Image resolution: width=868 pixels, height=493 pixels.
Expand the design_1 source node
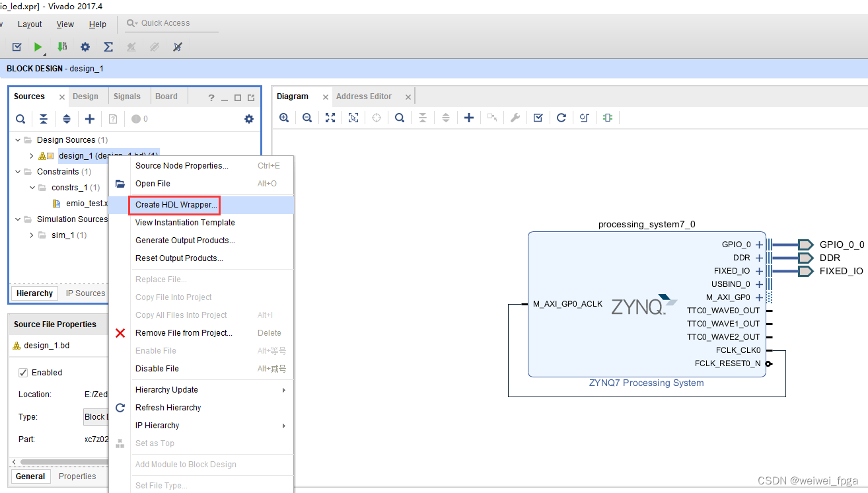click(31, 156)
